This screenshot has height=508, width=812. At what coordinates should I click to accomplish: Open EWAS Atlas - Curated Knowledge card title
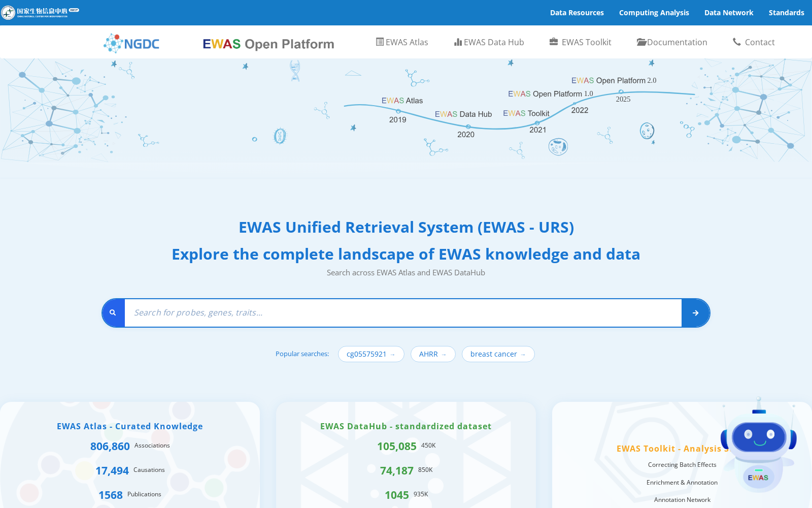(x=130, y=426)
